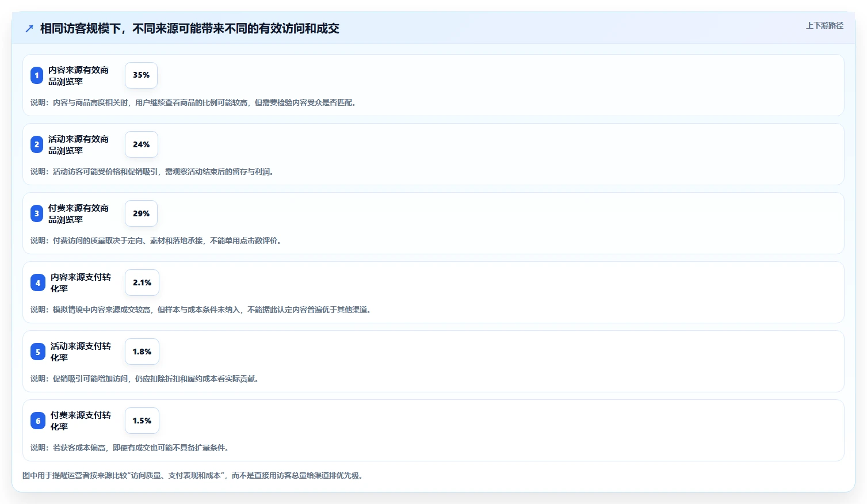Click number badge 2 of 活动来源有效商品浏览率
867x504 pixels.
pyautogui.click(x=37, y=144)
